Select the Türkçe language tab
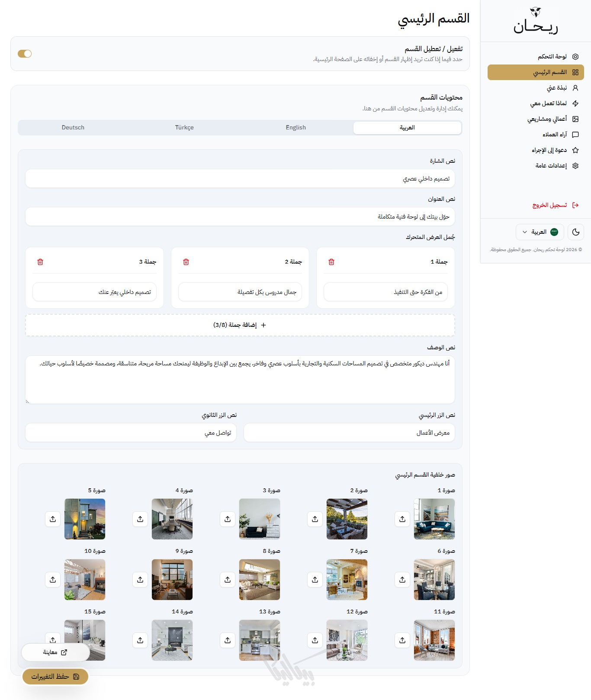Screen dimensions: 591x700 point(184,128)
